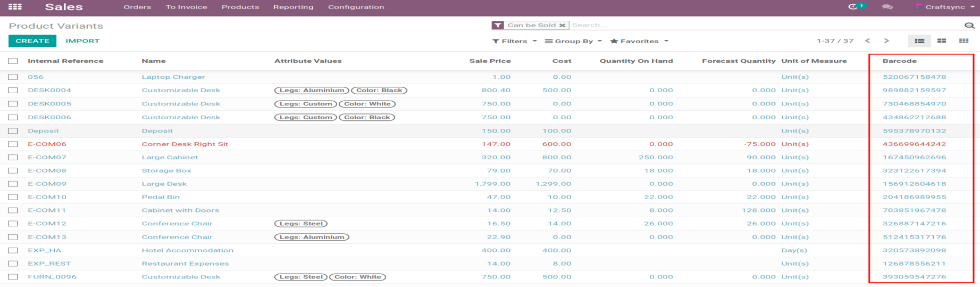Click the search magnifier icon
The width and height of the screenshot is (980, 287).
969,26
